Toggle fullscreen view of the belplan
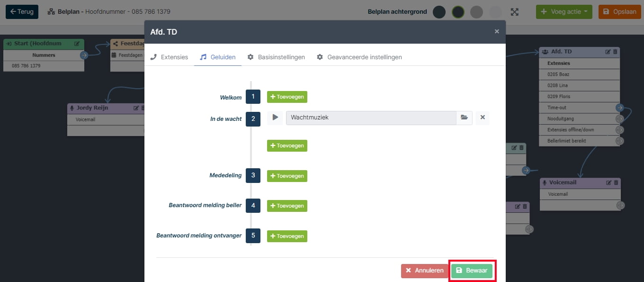The image size is (644, 282). click(x=515, y=12)
